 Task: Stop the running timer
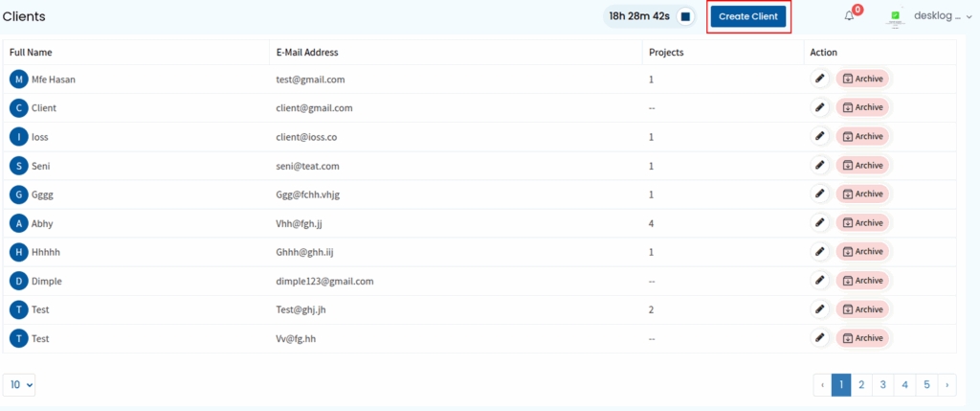(x=685, y=16)
